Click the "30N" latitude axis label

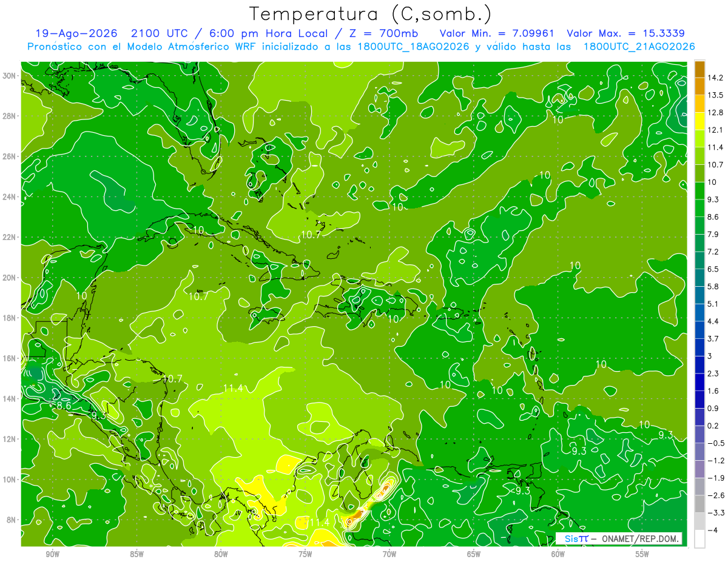[x=10, y=76]
